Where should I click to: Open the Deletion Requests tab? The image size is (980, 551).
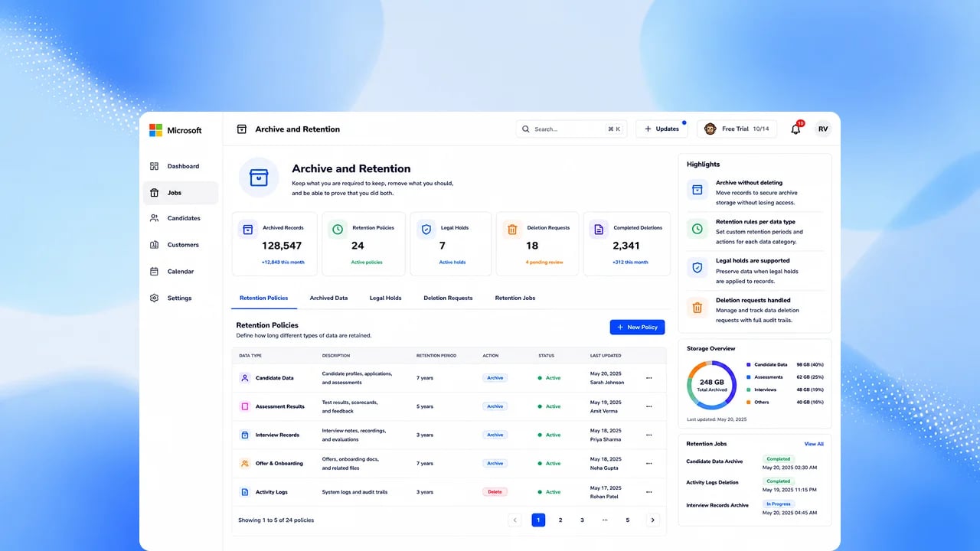(448, 298)
